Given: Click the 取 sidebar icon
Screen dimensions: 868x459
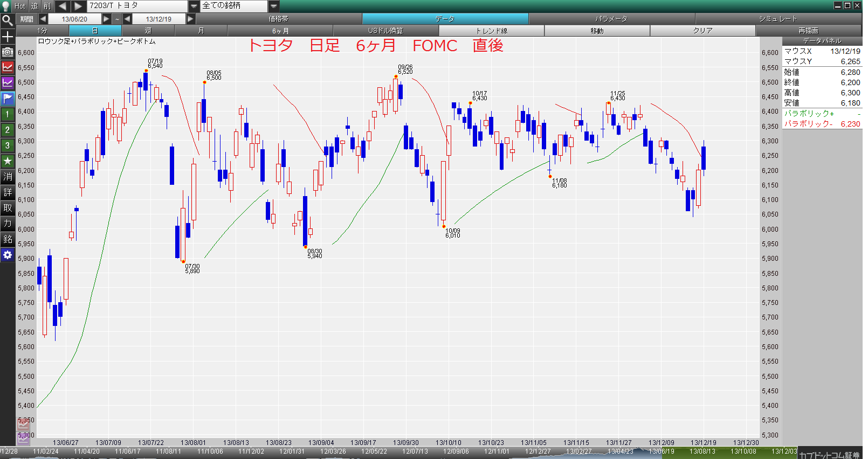Looking at the screenshot, I should pos(8,208).
